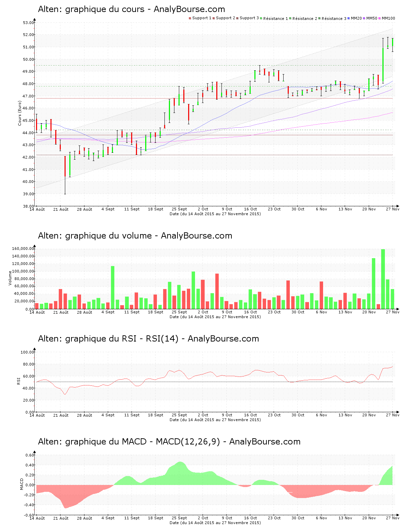Screen dimensions: 412x532
Task: Click the 'Alten: graphique du RSI' title
Action: (148, 339)
